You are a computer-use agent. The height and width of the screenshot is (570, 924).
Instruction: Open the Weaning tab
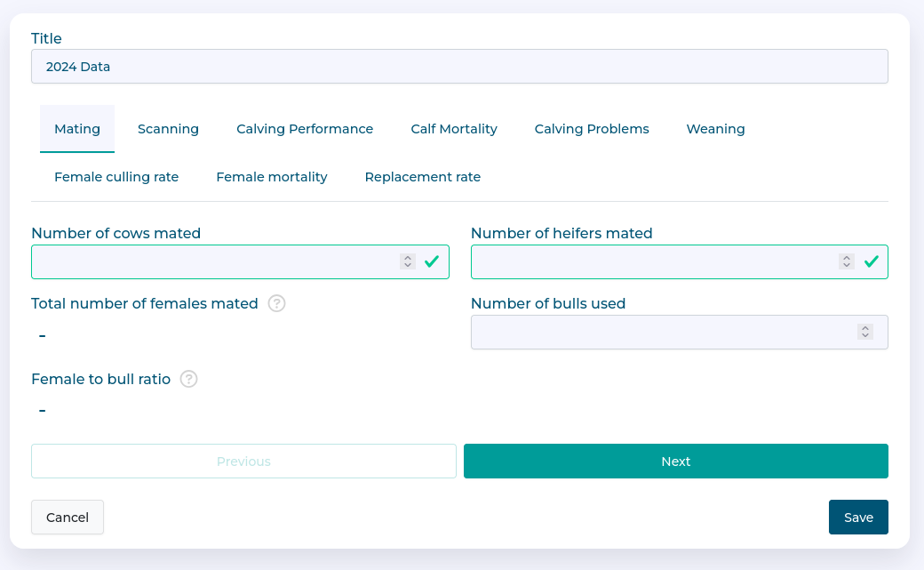point(715,129)
